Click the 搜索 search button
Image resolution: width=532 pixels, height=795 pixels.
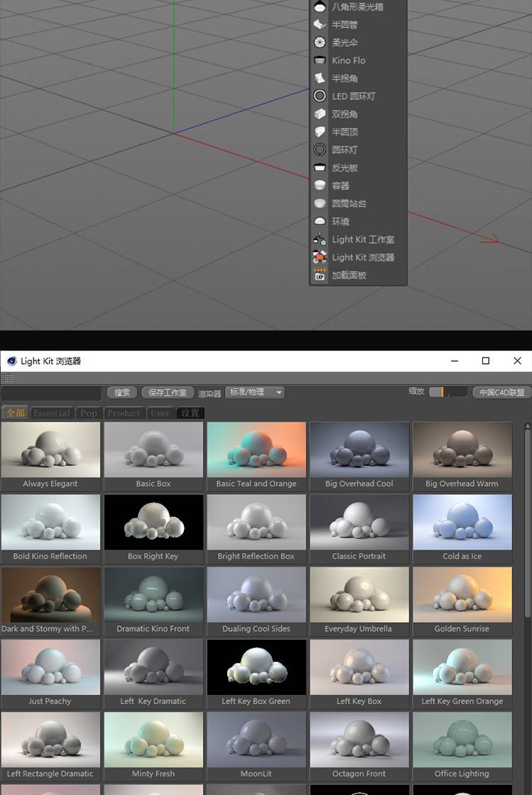tap(122, 392)
